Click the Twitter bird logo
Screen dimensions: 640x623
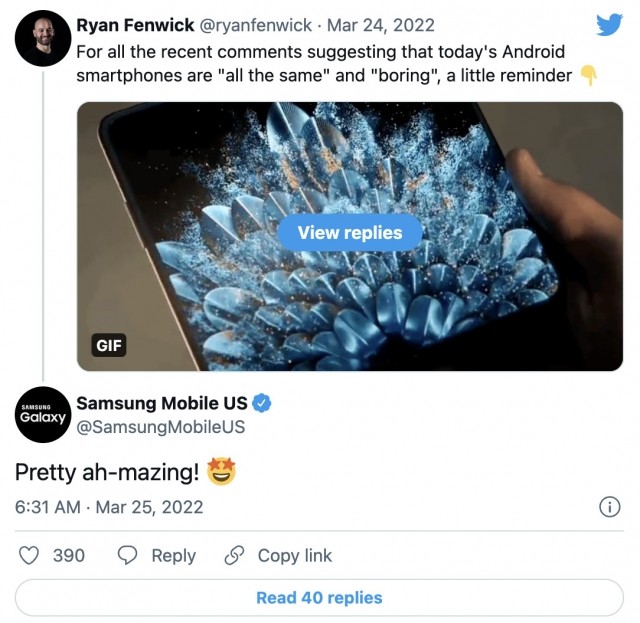click(609, 25)
